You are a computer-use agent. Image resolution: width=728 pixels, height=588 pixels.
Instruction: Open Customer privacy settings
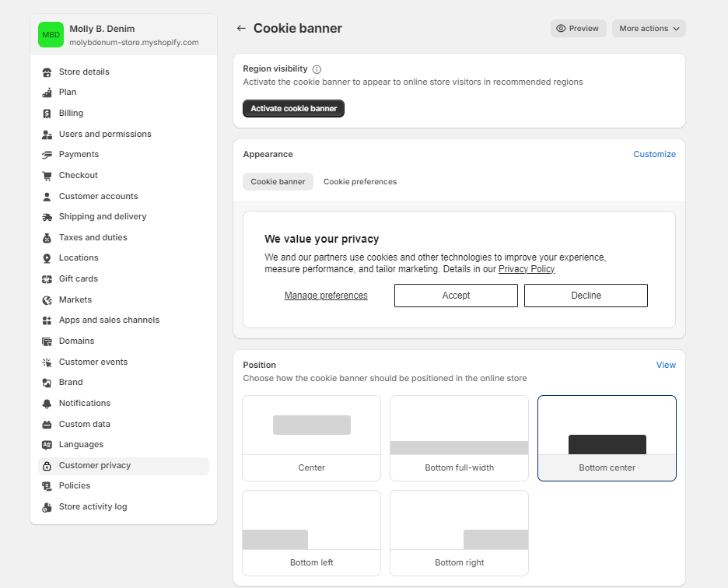pos(124,466)
